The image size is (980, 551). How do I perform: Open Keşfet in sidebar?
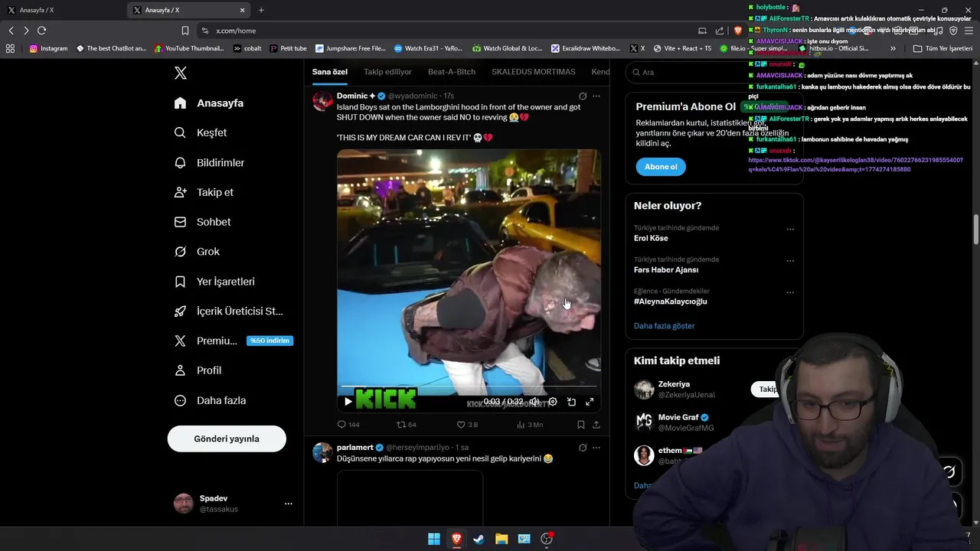201,132
